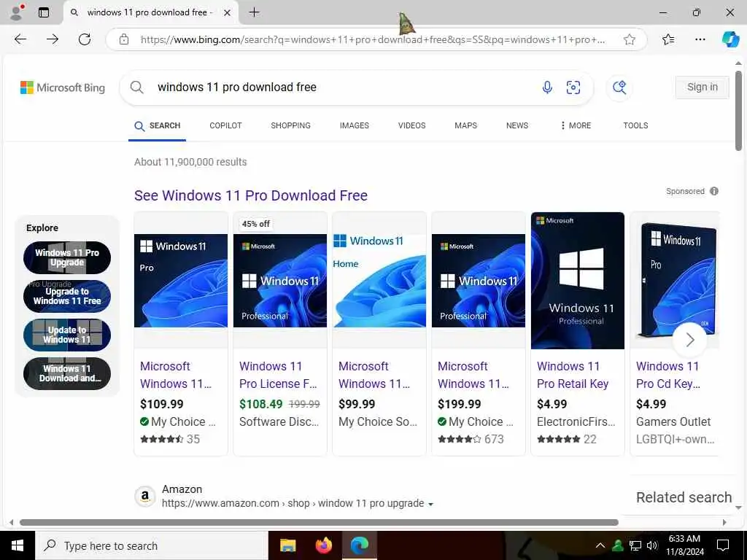Viewport: 747px width, 560px height.
Task: Open Windows 11 Pro Retail Key listing
Action: click(x=573, y=375)
